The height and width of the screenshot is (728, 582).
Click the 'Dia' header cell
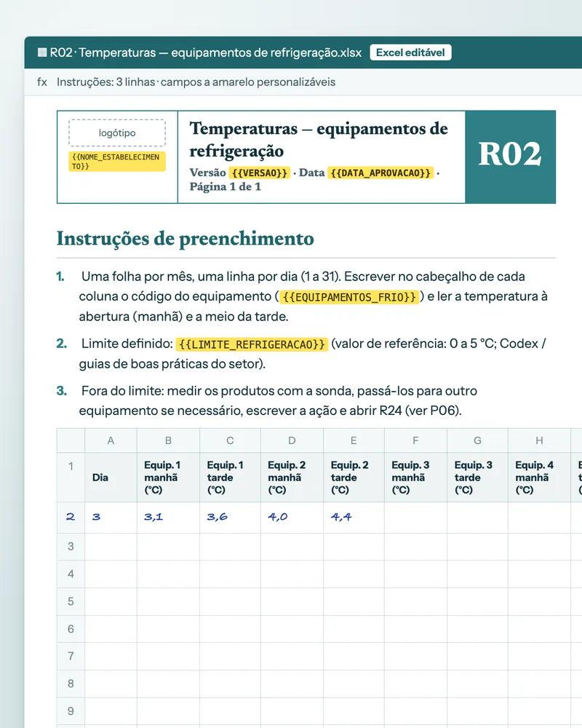pos(111,478)
